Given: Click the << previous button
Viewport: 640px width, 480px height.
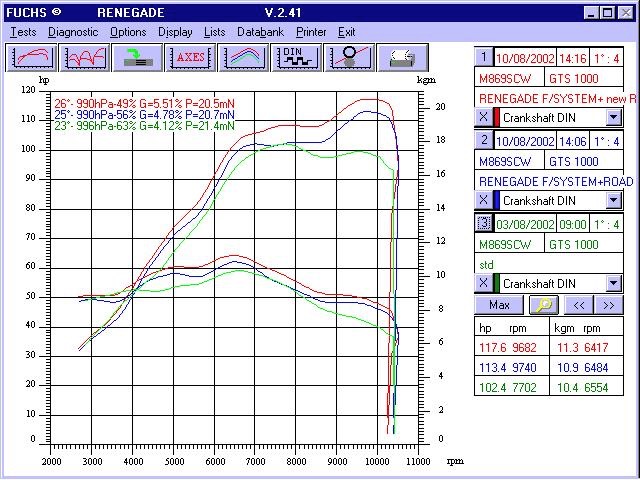Looking at the screenshot, I should (579, 305).
